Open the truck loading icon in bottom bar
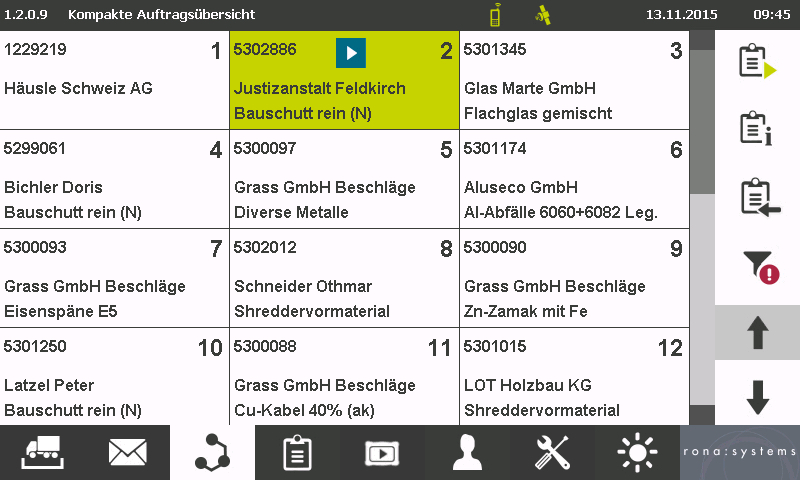The height and width of the screenshot is (480, 800). click(42, 452)
